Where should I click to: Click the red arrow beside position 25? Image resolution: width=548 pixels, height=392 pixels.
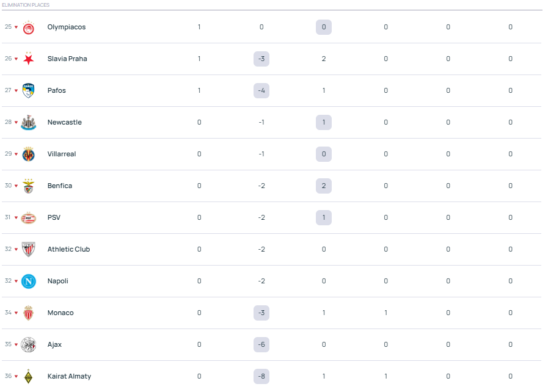point(16,27)
